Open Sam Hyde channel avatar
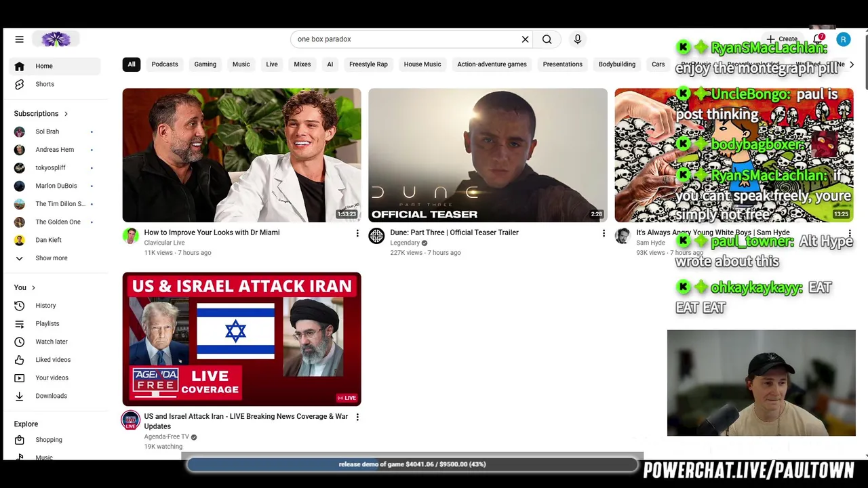The image size is (868, 488). point(623,236)
